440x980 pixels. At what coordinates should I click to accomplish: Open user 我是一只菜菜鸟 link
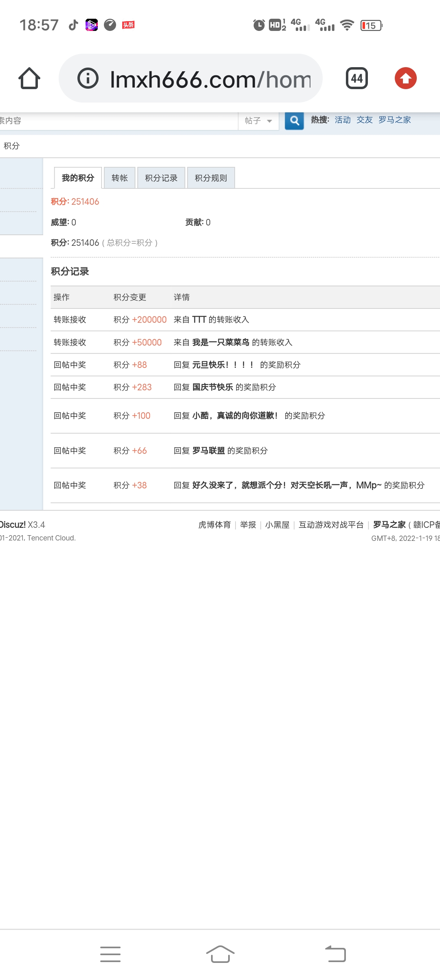pyautogui.click(x=221, y=343)
